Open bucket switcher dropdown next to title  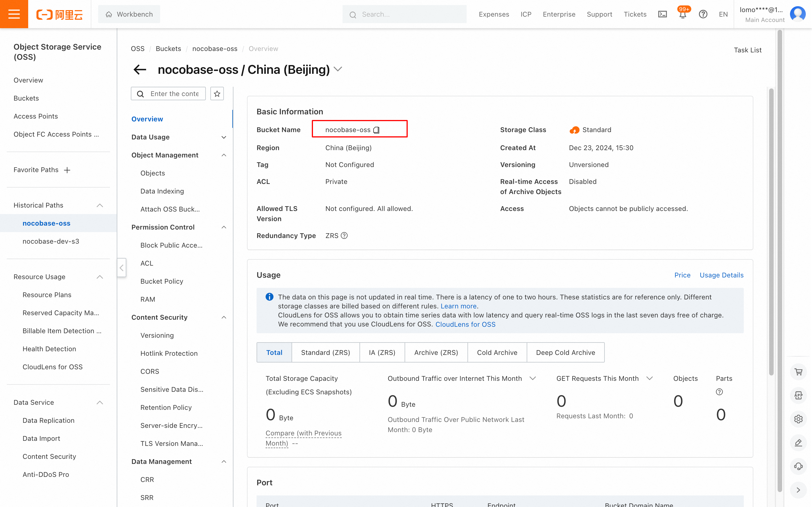(338, 69)
